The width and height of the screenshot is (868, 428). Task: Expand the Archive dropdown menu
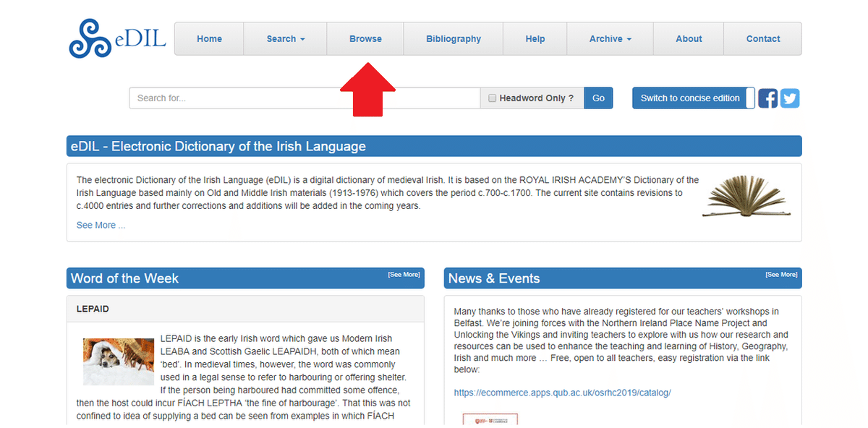(x=610, y=39)
